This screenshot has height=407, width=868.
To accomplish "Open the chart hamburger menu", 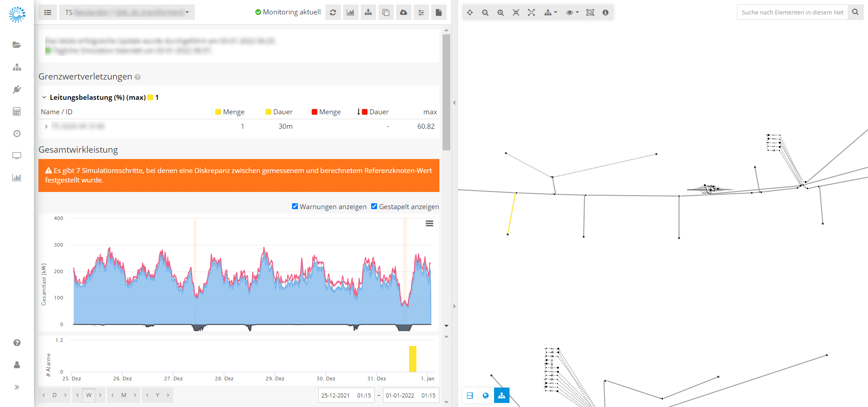I will click(x=429, y=224).
